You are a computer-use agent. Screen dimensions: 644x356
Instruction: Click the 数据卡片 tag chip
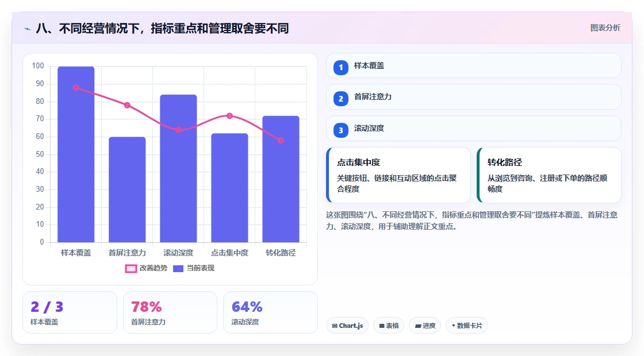click(x=466, y=326)
